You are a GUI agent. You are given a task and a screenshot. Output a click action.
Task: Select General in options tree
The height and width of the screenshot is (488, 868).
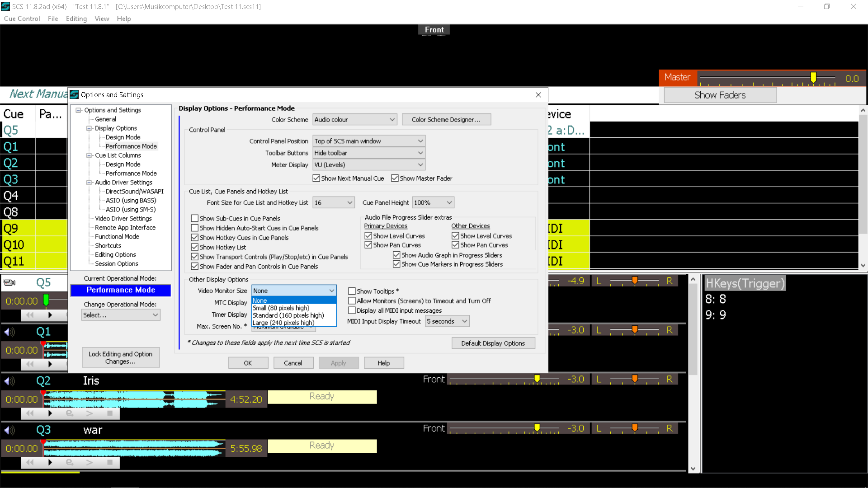(105, 119)
